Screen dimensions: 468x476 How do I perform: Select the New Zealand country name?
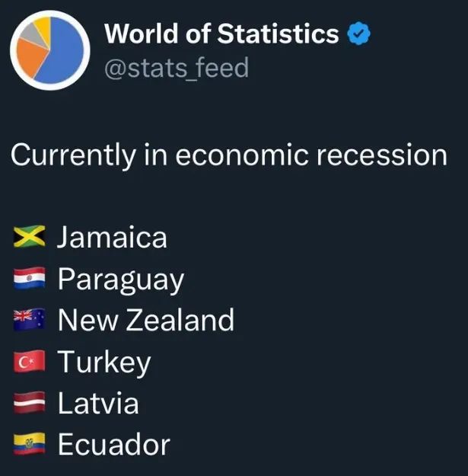tap(146, 321)
